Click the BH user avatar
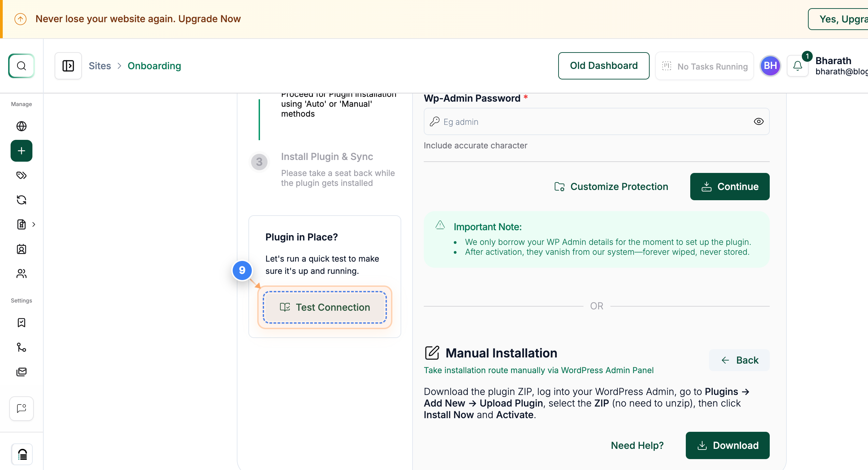 tap(770, 66)
